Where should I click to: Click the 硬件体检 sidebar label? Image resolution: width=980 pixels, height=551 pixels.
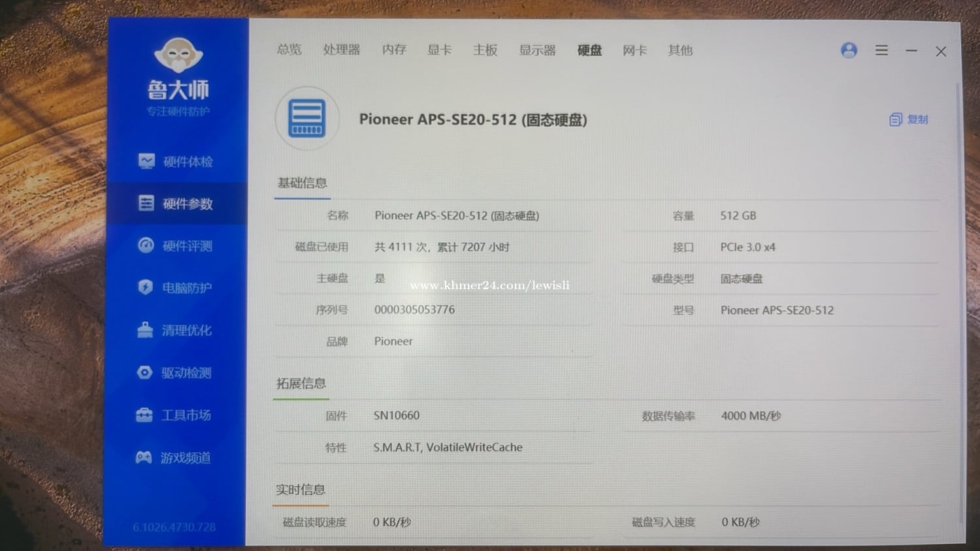click(188, 162)
